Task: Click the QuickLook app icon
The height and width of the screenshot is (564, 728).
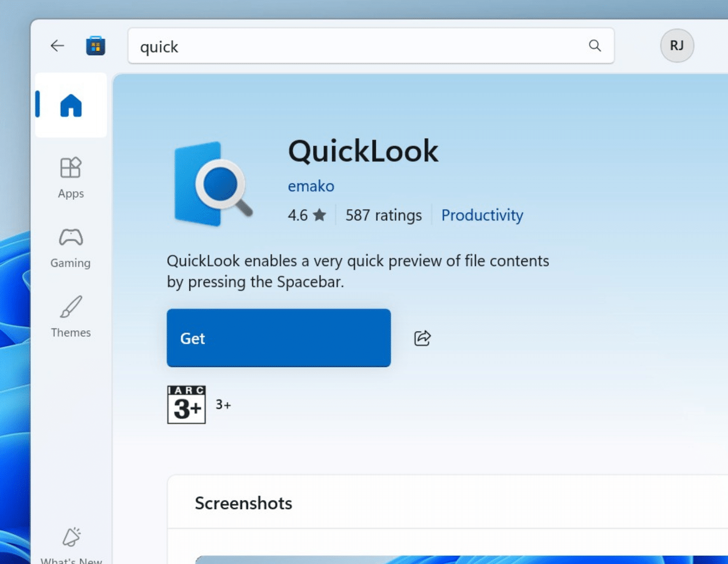Action: 213,184
